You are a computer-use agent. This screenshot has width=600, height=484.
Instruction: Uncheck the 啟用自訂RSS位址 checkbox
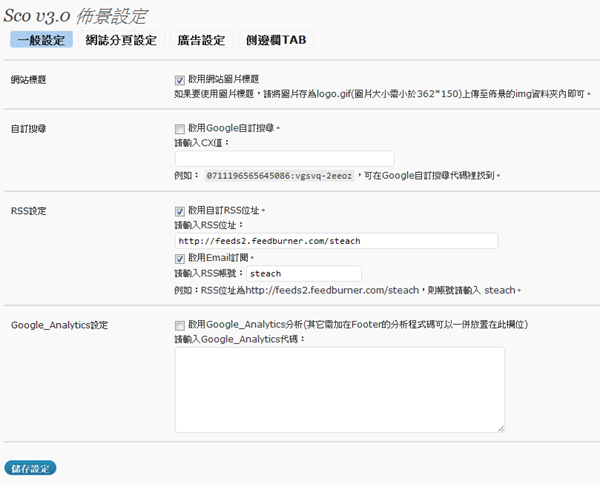click(180, 211)
